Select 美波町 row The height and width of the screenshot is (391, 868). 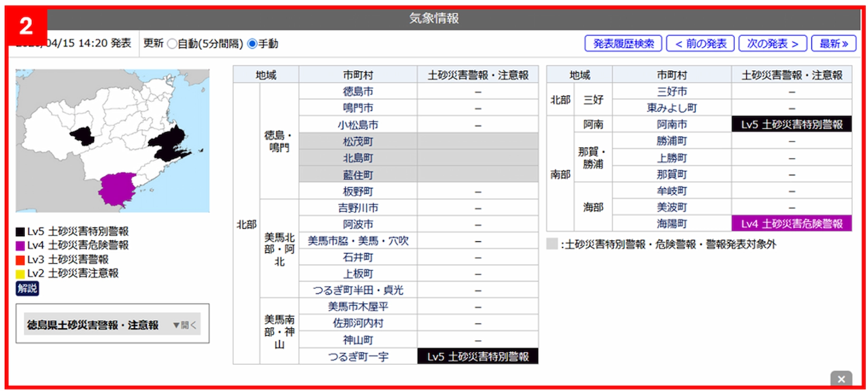coord(732,207)
